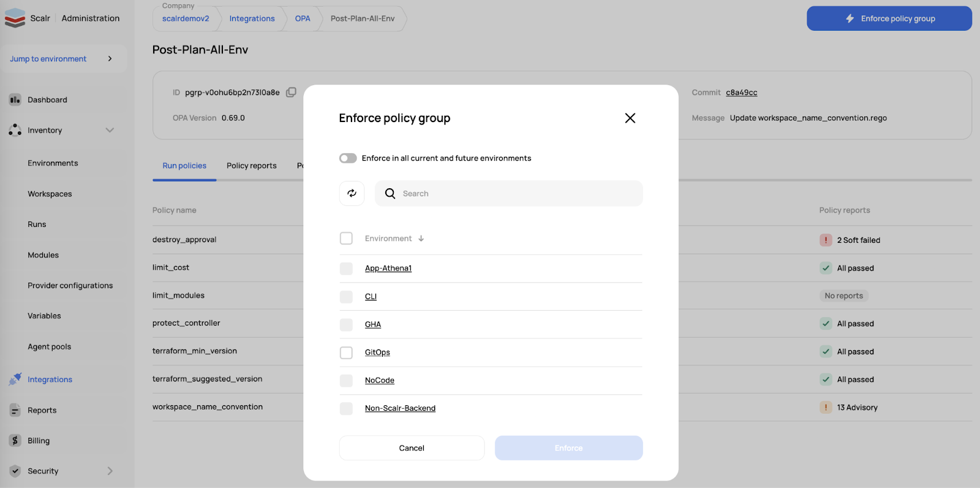This screenshot has width=980, height=488.
Task: Click the Scalr logo icon
Action: [x=15, y=18]
